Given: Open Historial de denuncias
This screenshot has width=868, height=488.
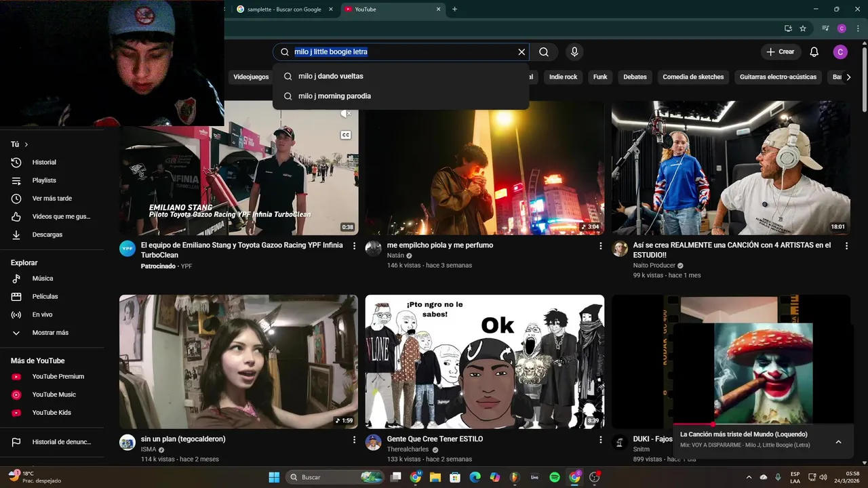Looking at the screenshot, I should tap(52, 442).
